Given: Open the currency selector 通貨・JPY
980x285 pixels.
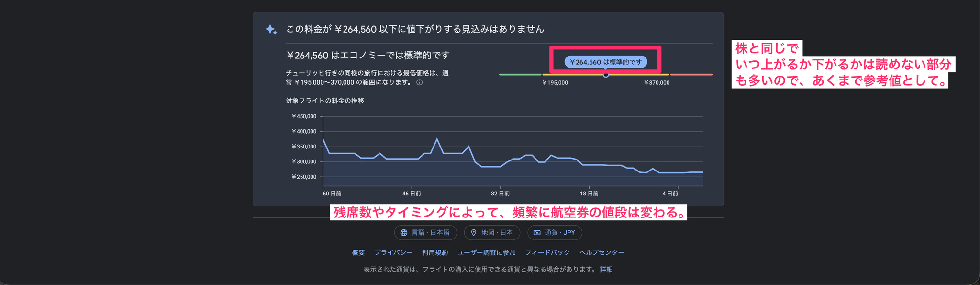Looking at the screenshot, I should coord(555,233).
